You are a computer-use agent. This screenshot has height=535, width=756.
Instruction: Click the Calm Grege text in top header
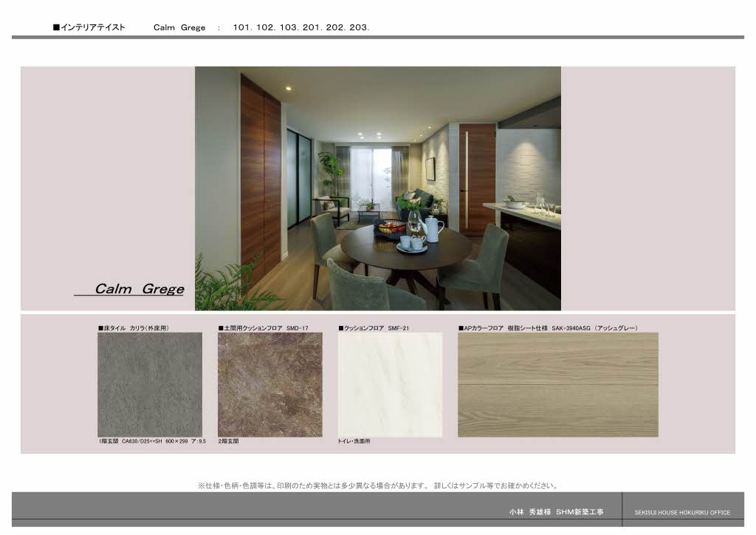[x=179, y=27]
